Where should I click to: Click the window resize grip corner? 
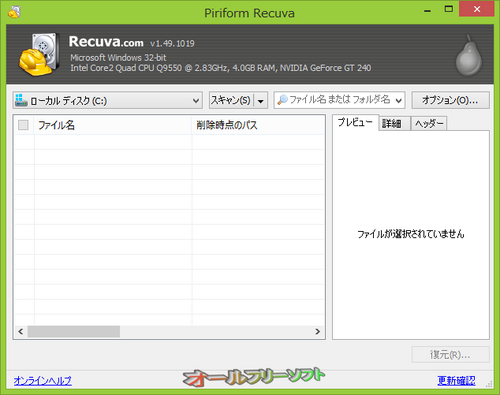489,384
